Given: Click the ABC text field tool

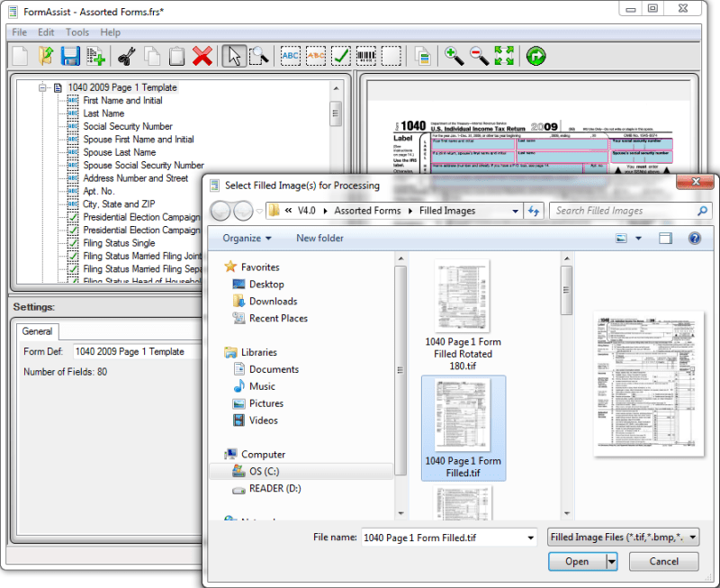Looking at the screenshot, I should point(290,56).
